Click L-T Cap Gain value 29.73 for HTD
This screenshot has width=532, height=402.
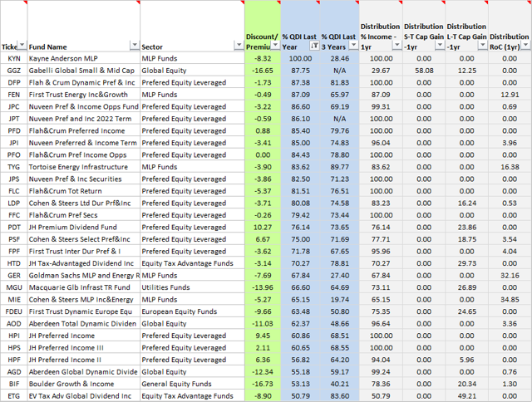[467, 263]
